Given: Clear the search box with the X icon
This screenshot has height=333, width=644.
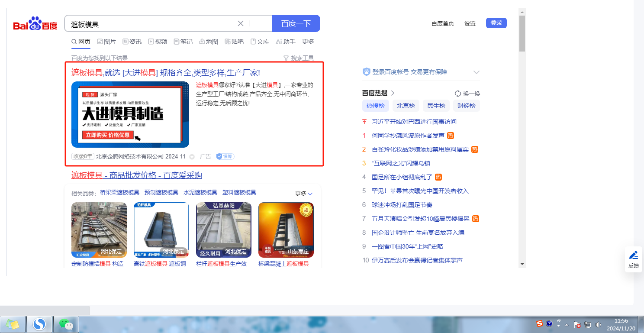Looking at the screenshot, I should coord(241,23).
